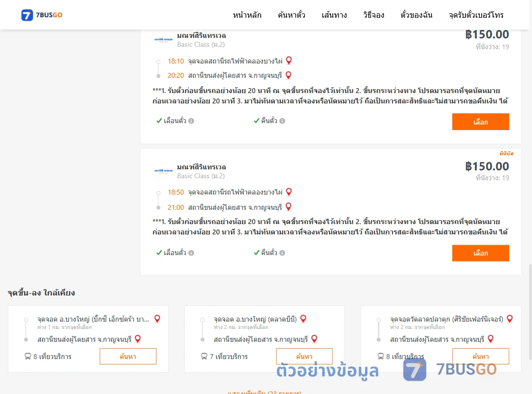This screenshot has width=532, height=394.
Task: Click operator logo of the 18:10 trip
Action: (x=164, y=40)
